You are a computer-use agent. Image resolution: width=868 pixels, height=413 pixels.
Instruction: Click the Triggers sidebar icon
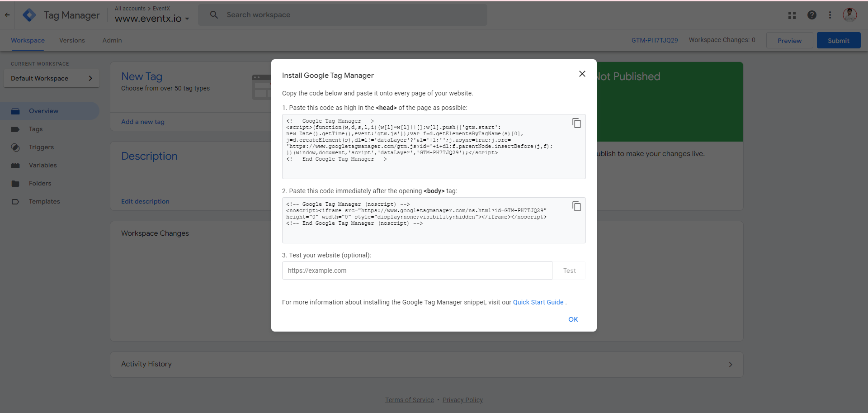tap(15, 147)
